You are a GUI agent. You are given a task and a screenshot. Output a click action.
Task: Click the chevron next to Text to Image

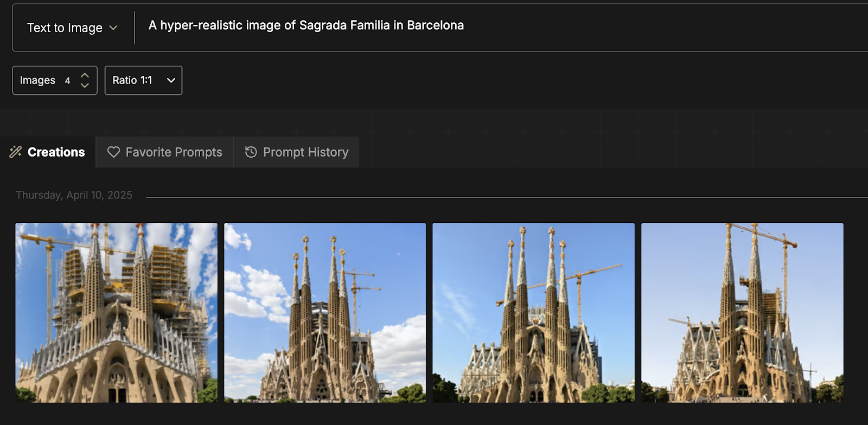[114, 28]
